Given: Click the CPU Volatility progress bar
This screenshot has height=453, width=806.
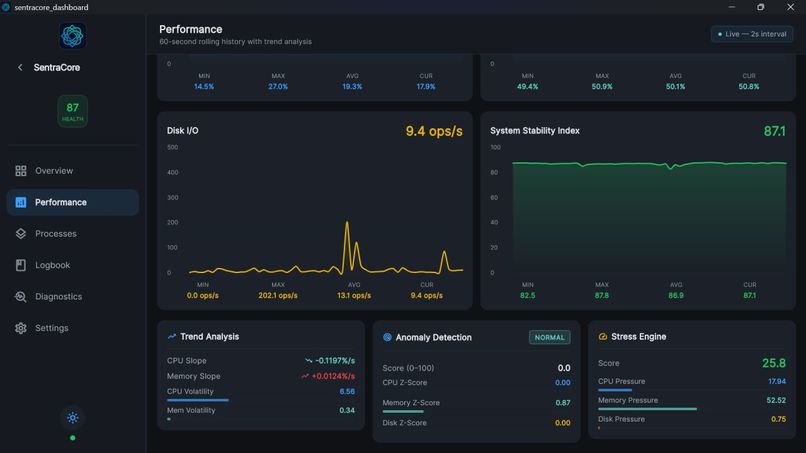Looking at the screenshot, I should 261,400.
